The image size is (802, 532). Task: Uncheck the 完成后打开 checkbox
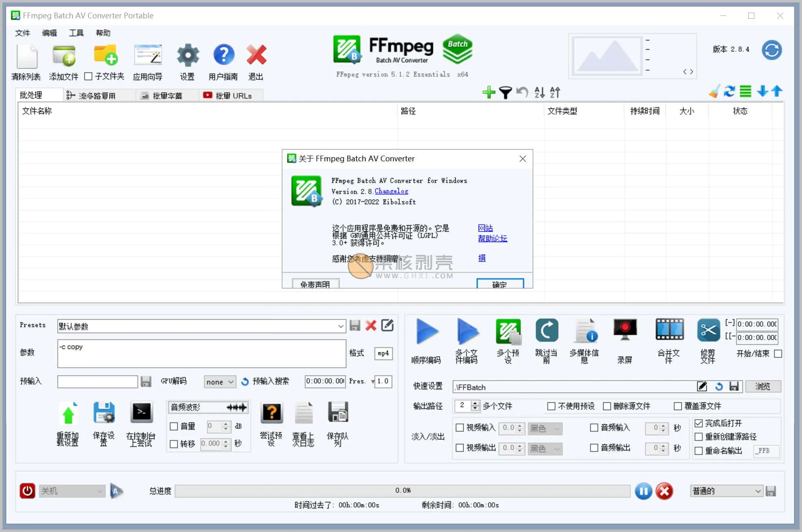699,423
